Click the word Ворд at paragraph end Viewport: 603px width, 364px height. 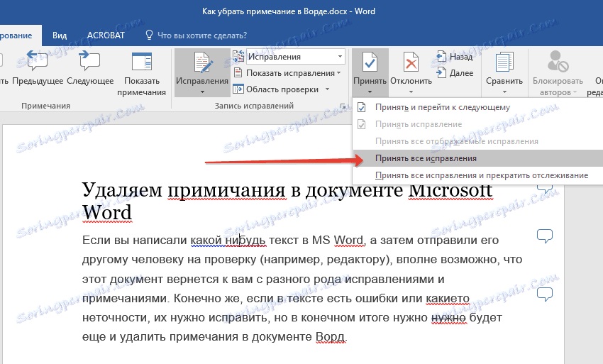(x=331, y=336)
